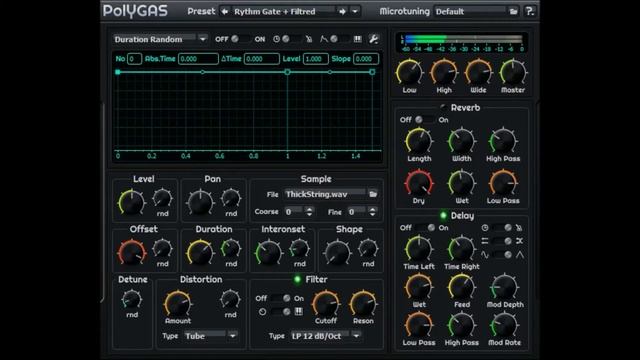
Task: Click the Fine tuning stepper arrows
Action: pyautogui.click(x=372, y=211)
